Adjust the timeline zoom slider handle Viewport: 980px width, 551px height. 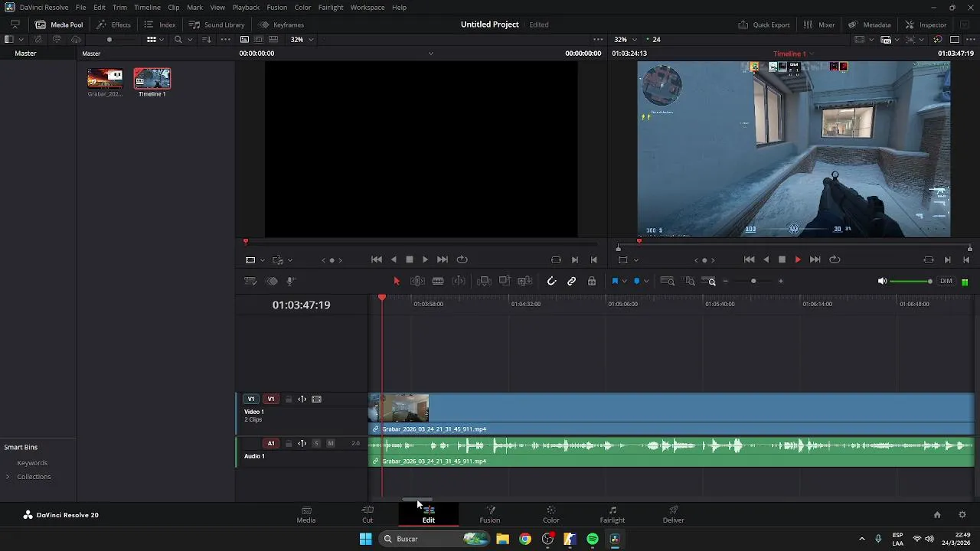[753, 281]
